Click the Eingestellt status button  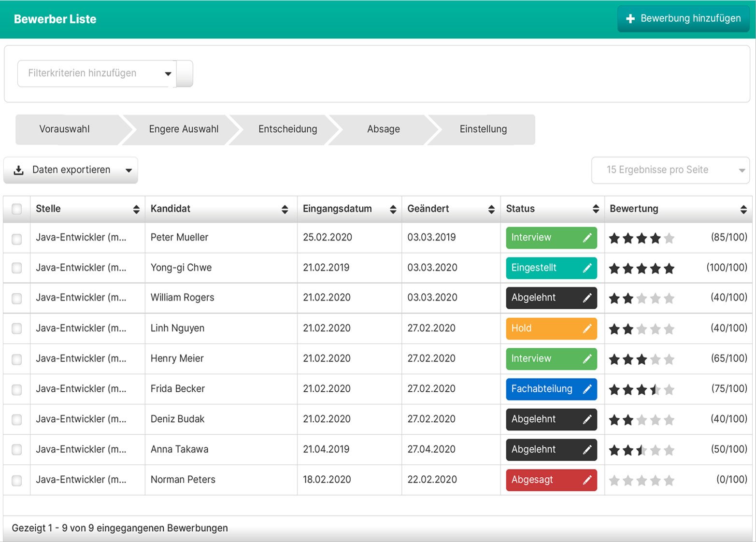[551, 268]
